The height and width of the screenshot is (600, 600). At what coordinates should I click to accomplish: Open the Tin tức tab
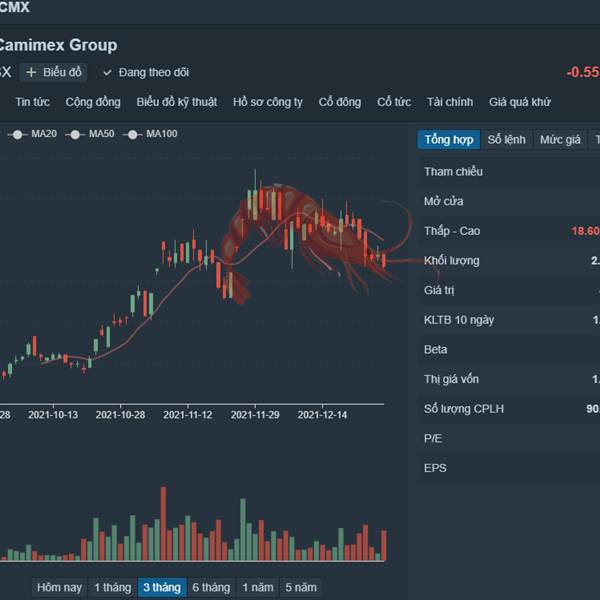click(33, 102)
